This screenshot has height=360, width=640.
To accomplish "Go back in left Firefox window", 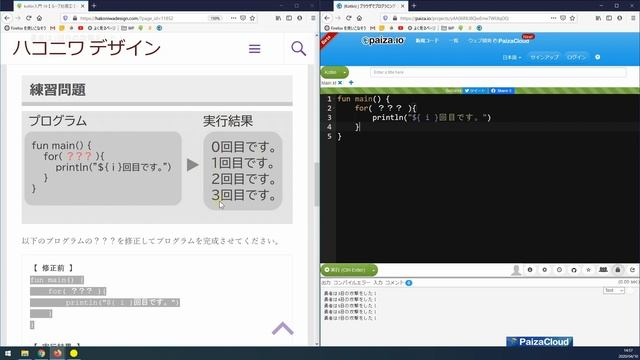I will pos(7,18).
